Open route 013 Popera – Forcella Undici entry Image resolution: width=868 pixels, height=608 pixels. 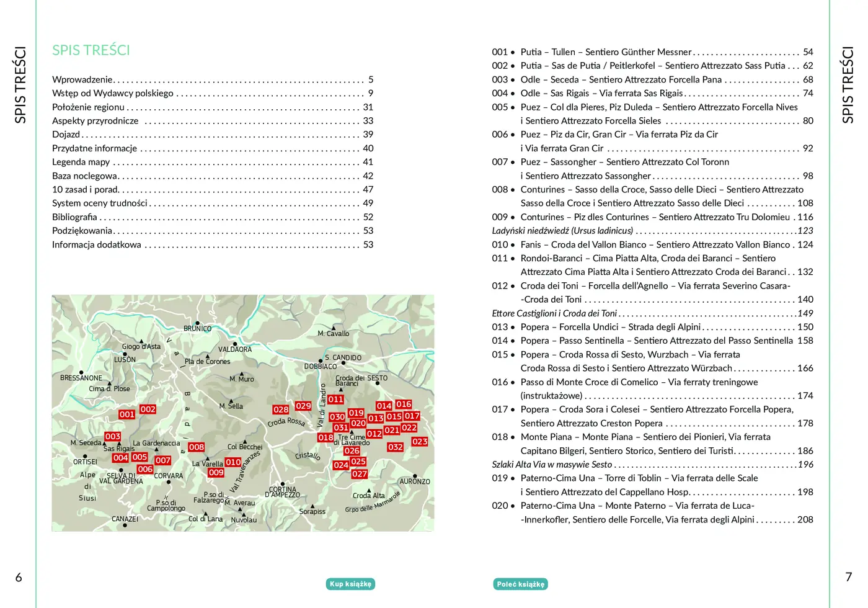653,327
